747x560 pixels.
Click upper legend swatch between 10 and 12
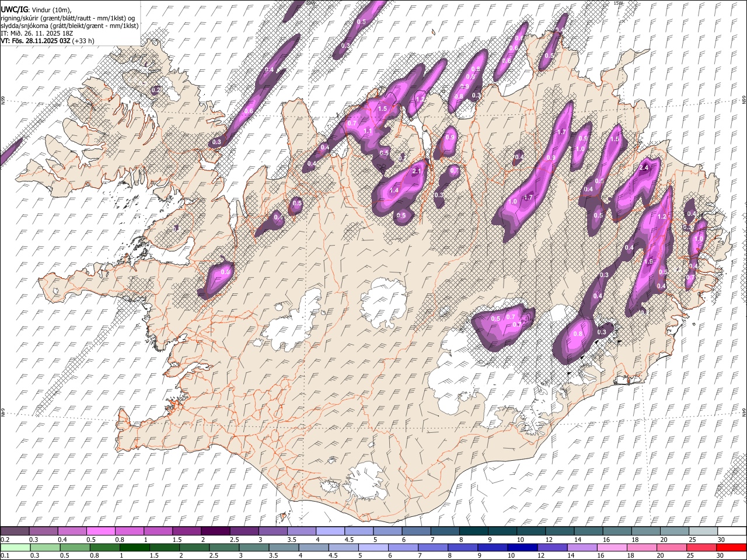click(x=530, y=531)
